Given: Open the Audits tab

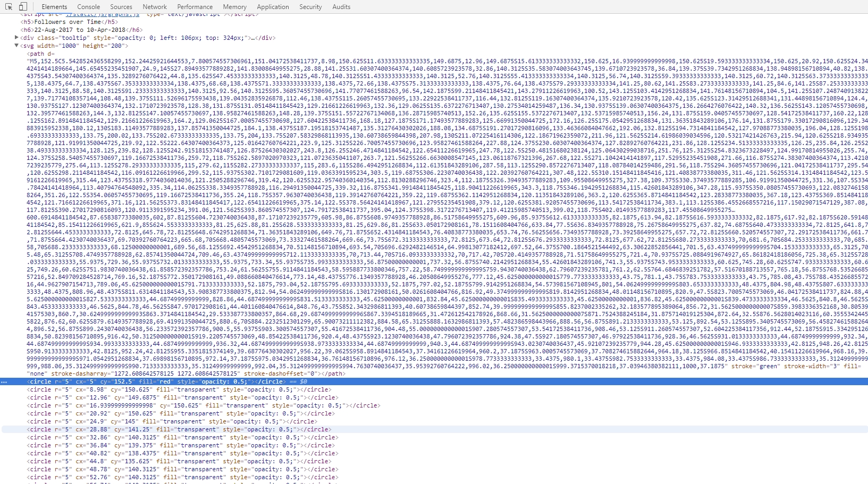Looking at the screenshot, I should [341, 7].
